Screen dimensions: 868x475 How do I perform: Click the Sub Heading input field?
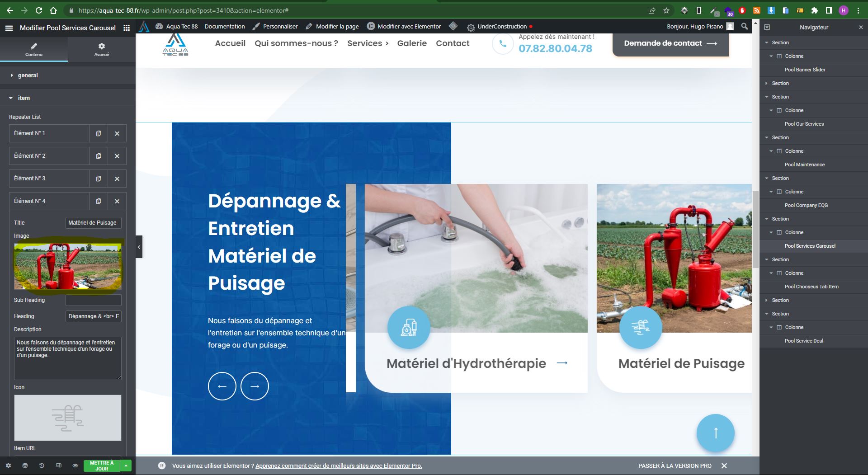tap(93, 300)
